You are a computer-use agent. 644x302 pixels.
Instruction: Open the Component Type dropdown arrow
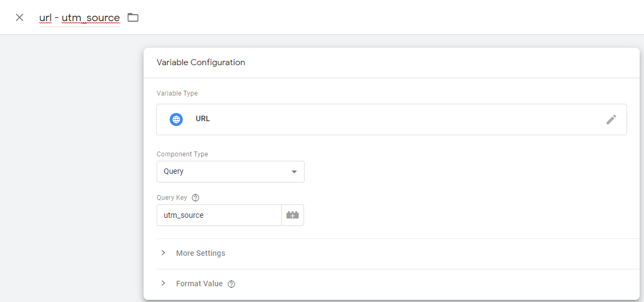(x=294, y=172)
